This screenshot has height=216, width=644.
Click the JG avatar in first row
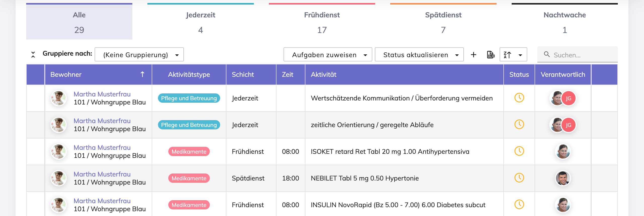click(x=568, y=98)
